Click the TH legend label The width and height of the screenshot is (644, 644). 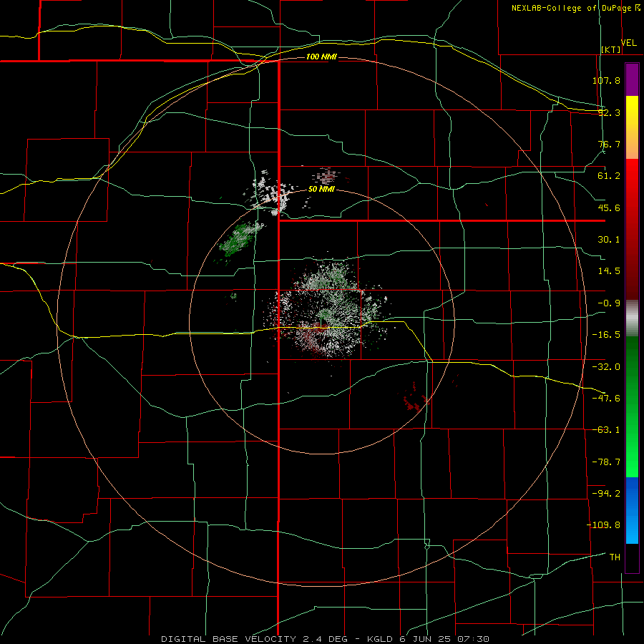615,557
